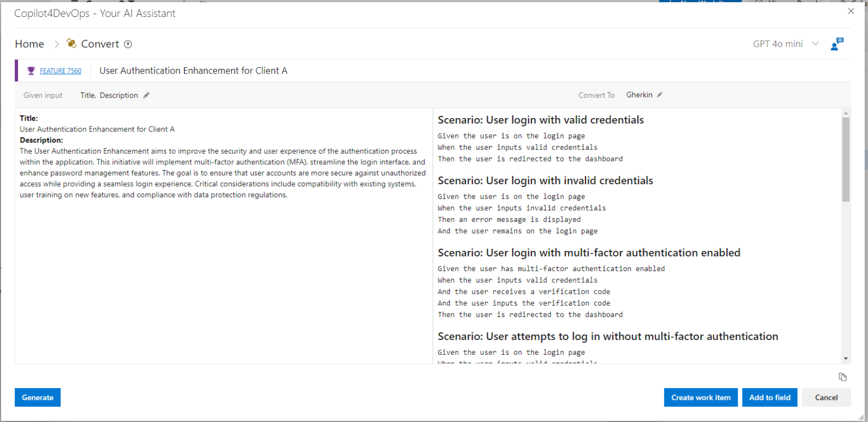
Task: Click inside the Title and Description text panel
Action: click(x=223, y=271)
